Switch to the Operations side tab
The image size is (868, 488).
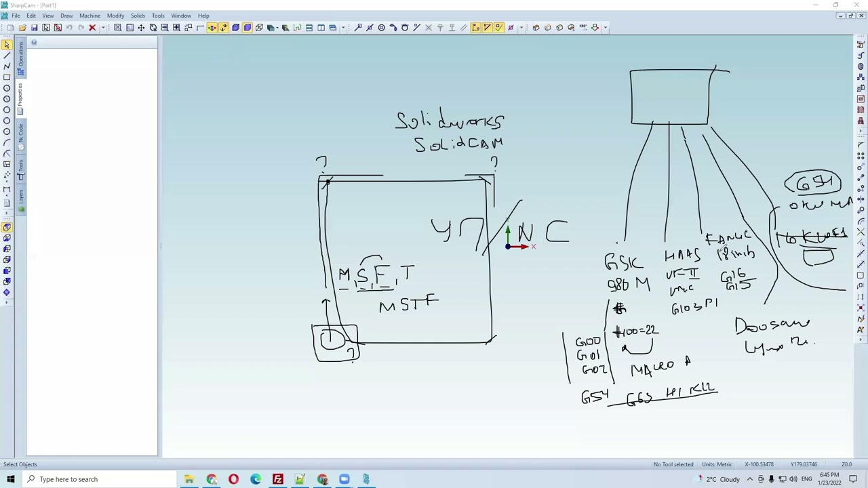[20, 58]
